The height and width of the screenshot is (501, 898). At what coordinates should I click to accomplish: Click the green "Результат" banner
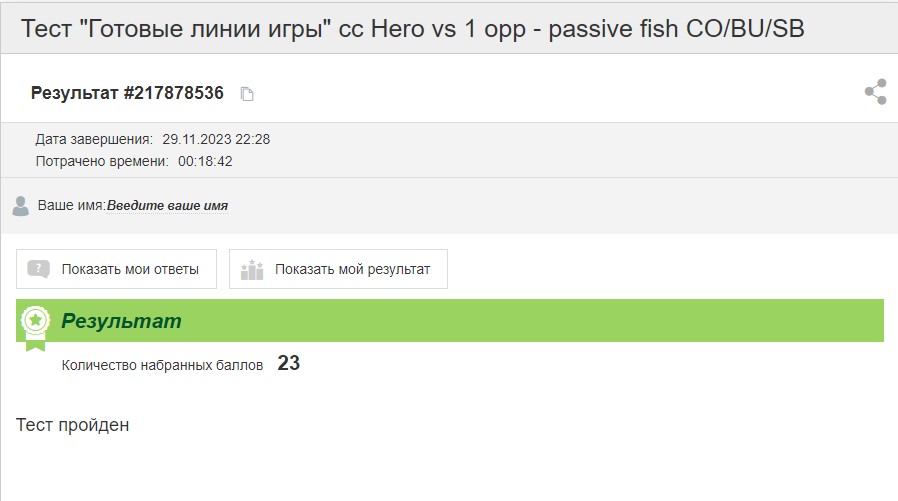[450, 321]
